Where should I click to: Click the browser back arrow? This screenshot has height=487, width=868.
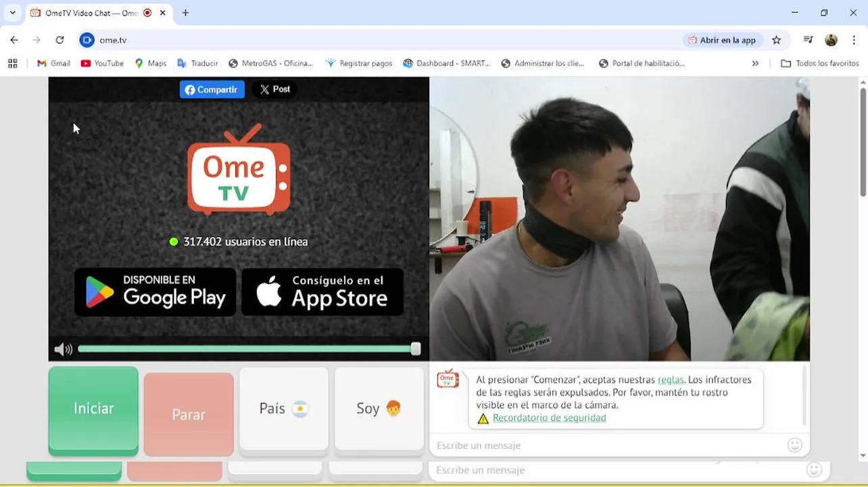tap(14, 40)
